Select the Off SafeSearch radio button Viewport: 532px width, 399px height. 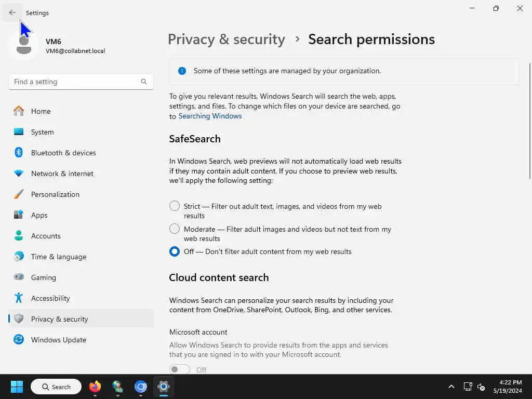[x=175, y=251]
